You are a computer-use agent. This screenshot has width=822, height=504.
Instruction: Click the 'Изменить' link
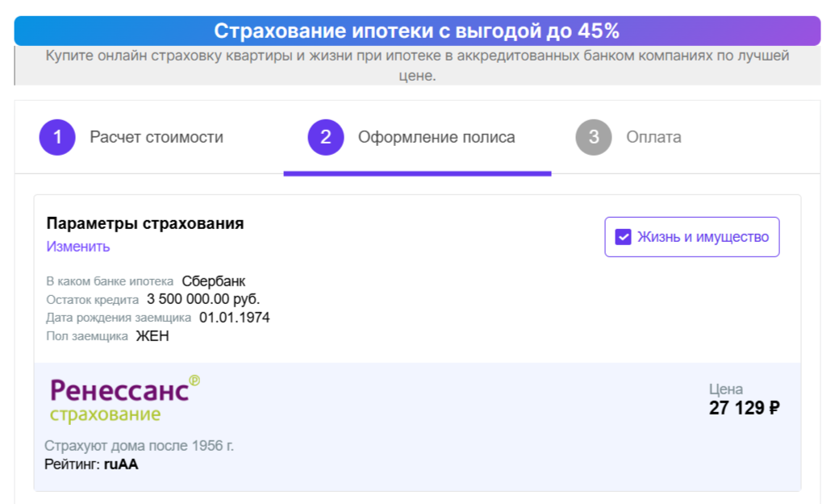(x=78, y=247)
